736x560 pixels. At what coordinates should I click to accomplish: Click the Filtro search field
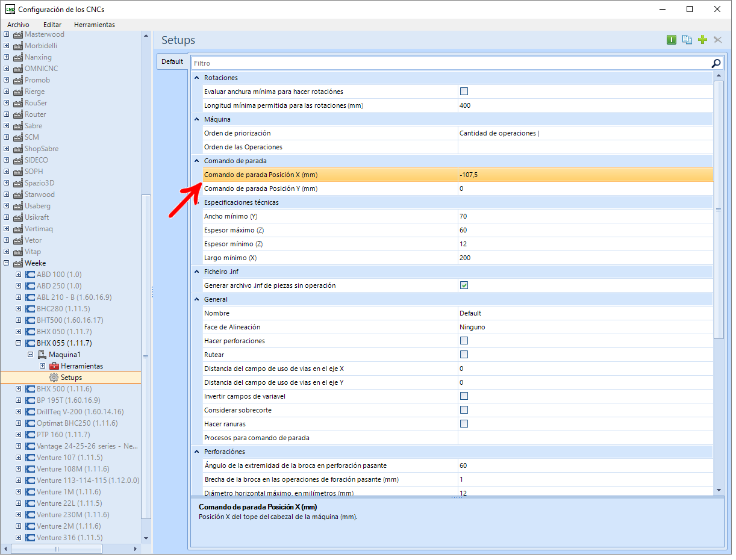click(x=452, y=63)
